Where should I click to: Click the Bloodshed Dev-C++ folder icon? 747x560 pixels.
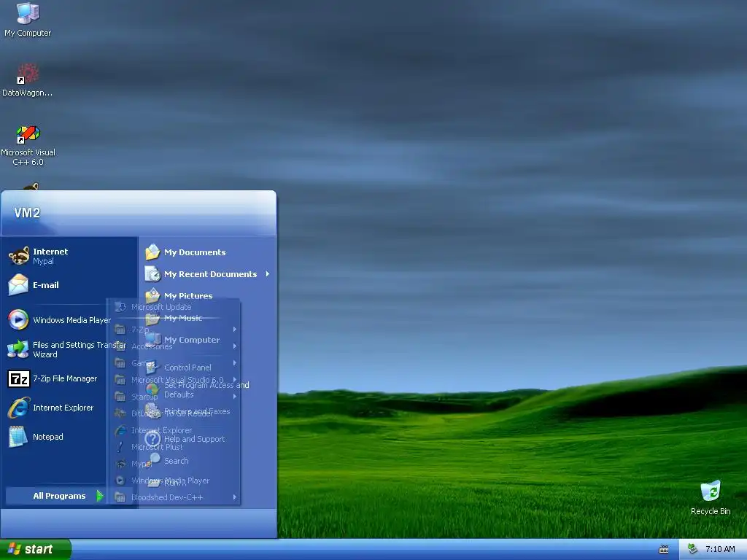coord(120,497)
